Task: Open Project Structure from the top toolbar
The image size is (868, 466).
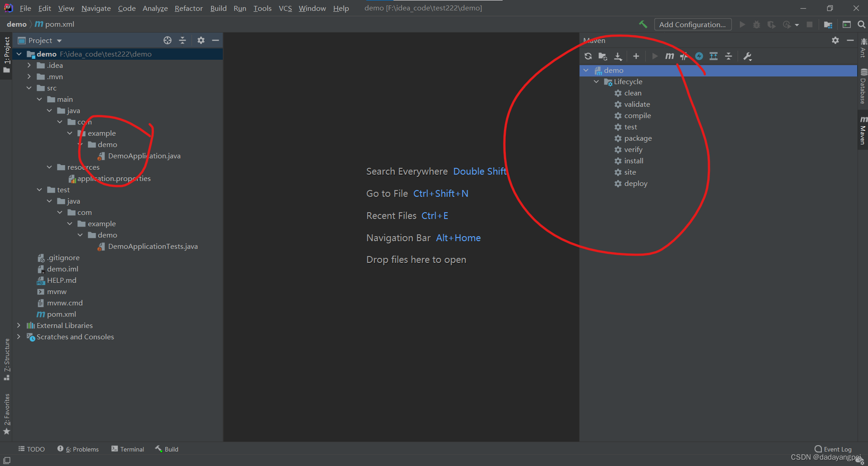Action: click(828, 24)
